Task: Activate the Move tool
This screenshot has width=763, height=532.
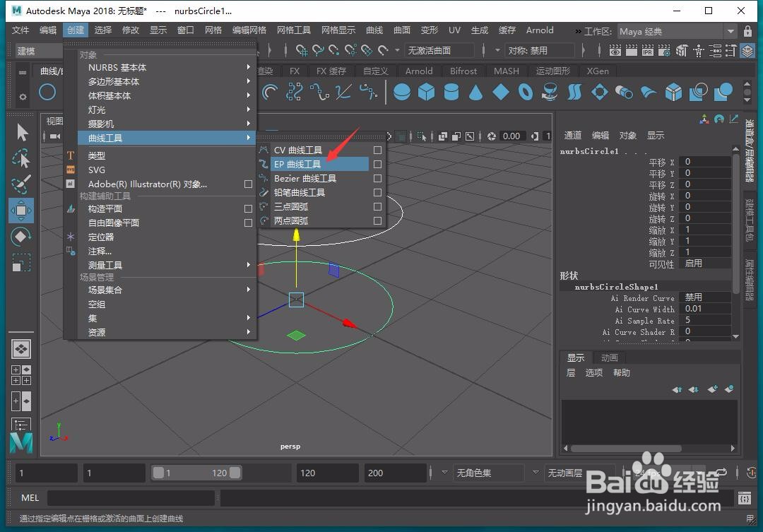Action: (21, 211)
